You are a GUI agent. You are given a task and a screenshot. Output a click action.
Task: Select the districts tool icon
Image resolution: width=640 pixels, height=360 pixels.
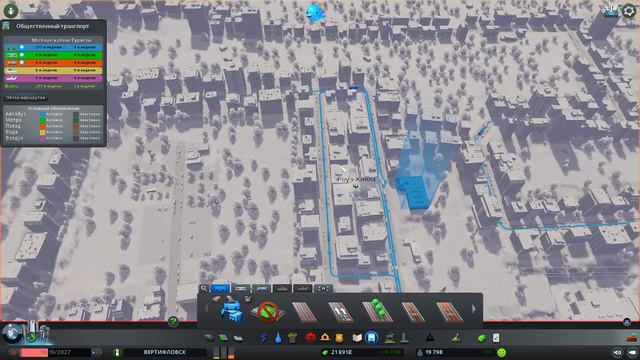(x=238, y=338)
